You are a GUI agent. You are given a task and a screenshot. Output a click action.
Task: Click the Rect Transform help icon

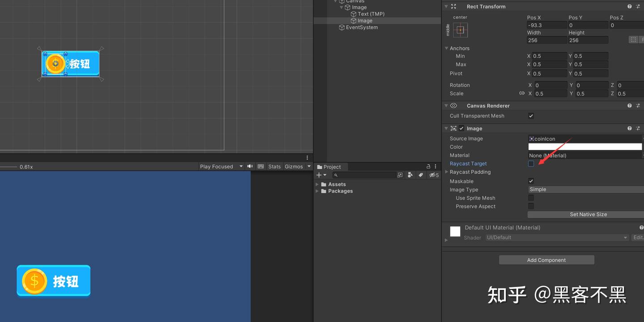629,6
